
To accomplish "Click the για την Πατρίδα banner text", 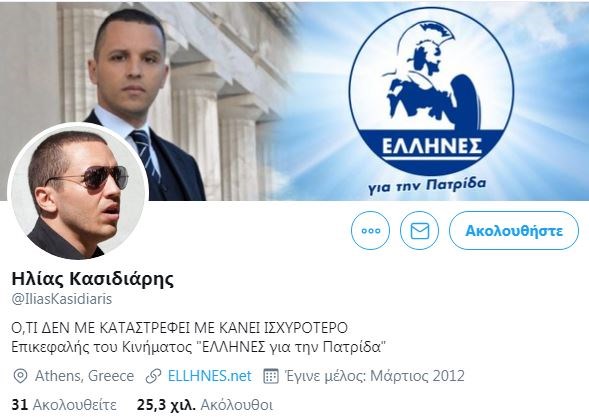I will click(427, 186).
